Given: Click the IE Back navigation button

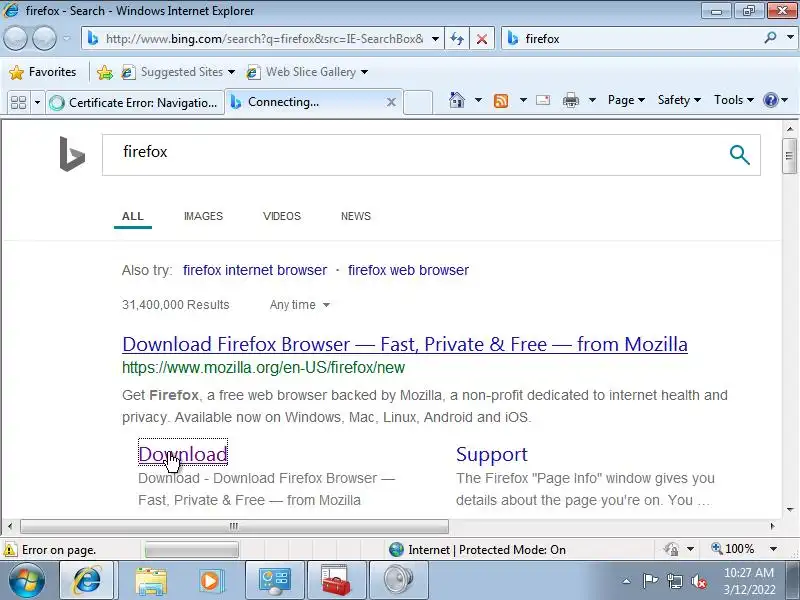Looking at the screenshot, I should [15, 38].
